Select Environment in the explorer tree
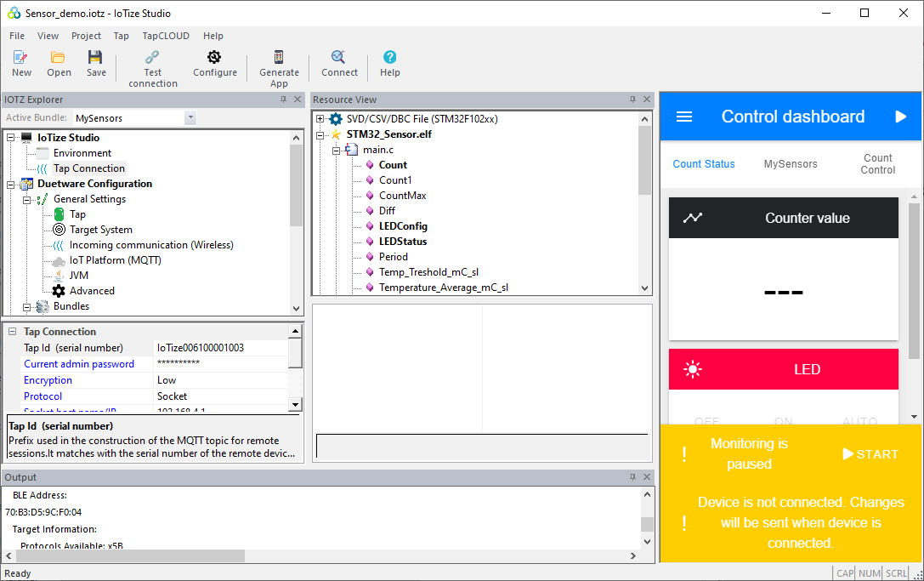 pos(82,153)
